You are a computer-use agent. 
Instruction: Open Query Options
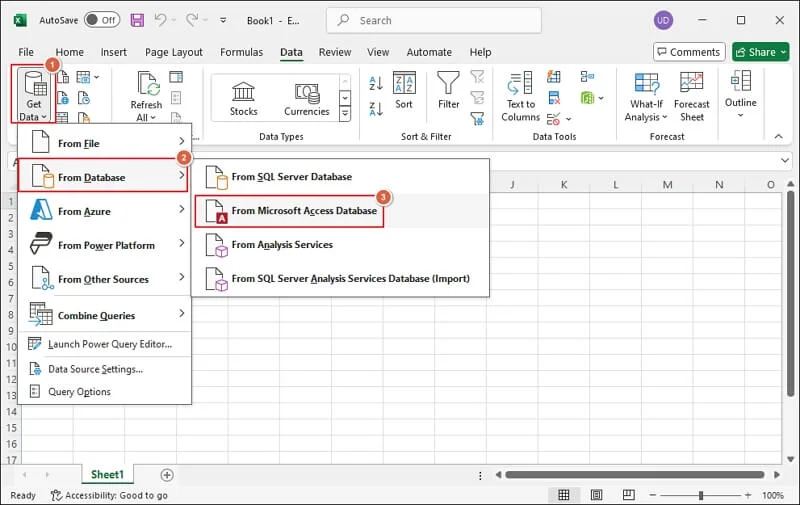pyautogui.click(x=105, y=391)
